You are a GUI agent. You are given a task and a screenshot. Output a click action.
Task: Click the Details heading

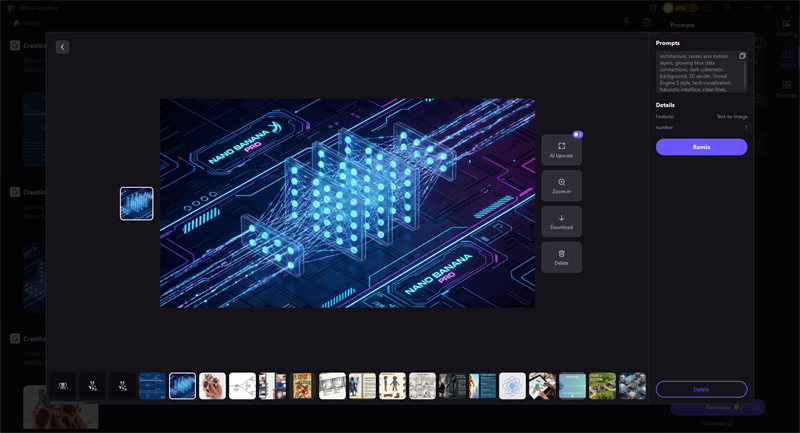(x=665, y=105)
